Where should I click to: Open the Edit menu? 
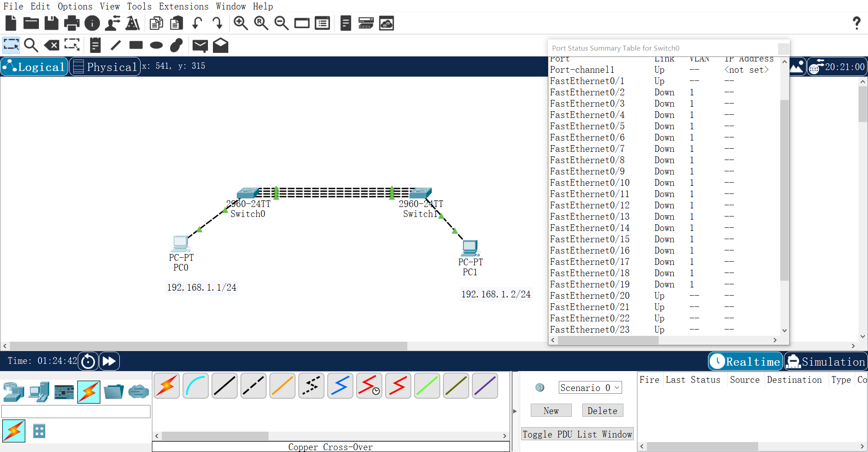pyautogui.click(x=40, y=6)
